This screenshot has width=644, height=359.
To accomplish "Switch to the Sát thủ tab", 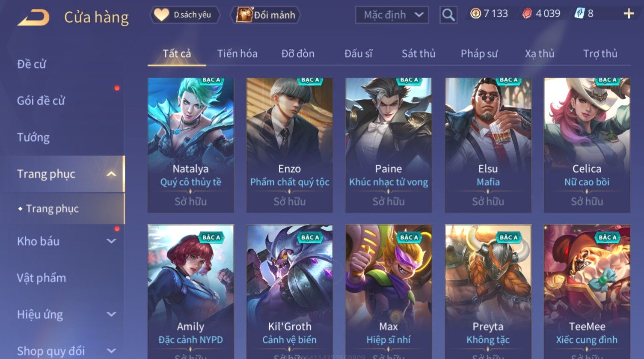I will click(x=418, y=53).
